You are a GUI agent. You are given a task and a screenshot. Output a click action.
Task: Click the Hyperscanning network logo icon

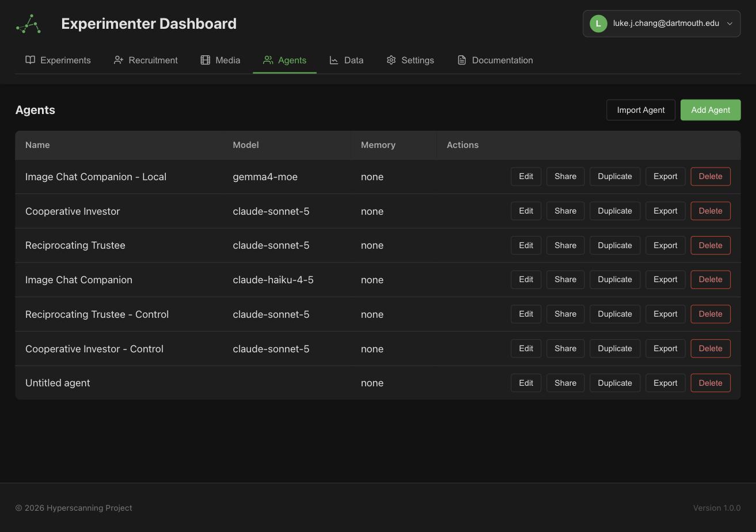click(x=28, y=24)
